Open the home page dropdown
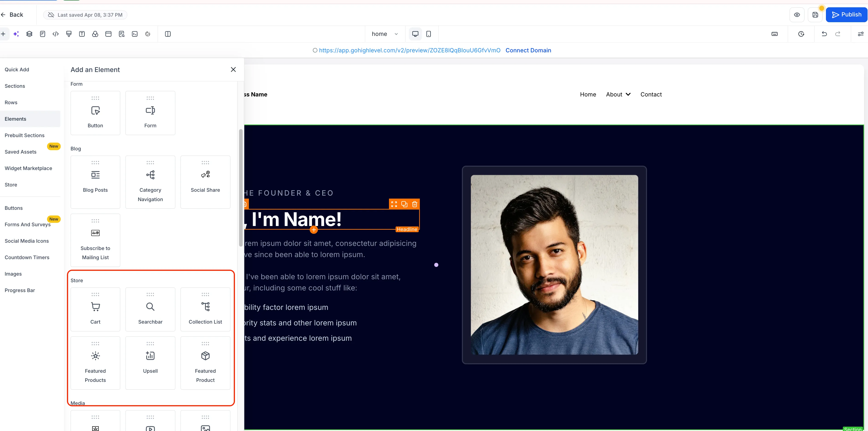Image resolution: width=868 pixels, height=431 pixels. pyautogui.click(x=385, y=34)
